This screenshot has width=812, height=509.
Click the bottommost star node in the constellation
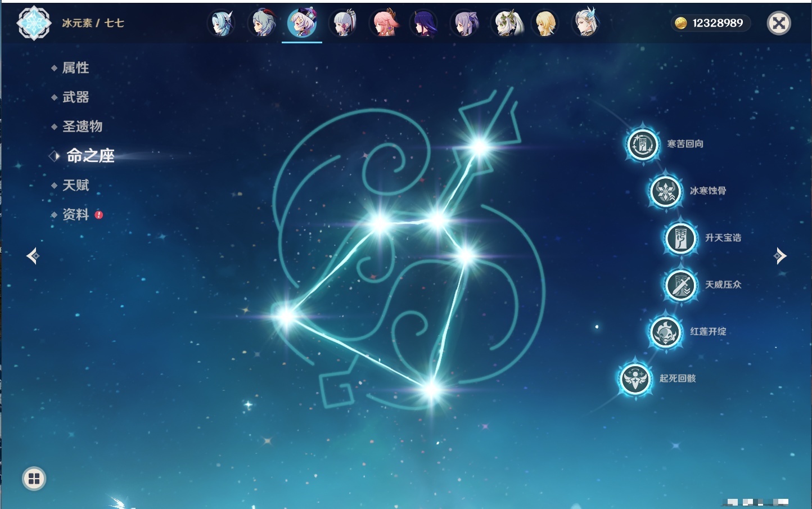(x=431, y=389)
